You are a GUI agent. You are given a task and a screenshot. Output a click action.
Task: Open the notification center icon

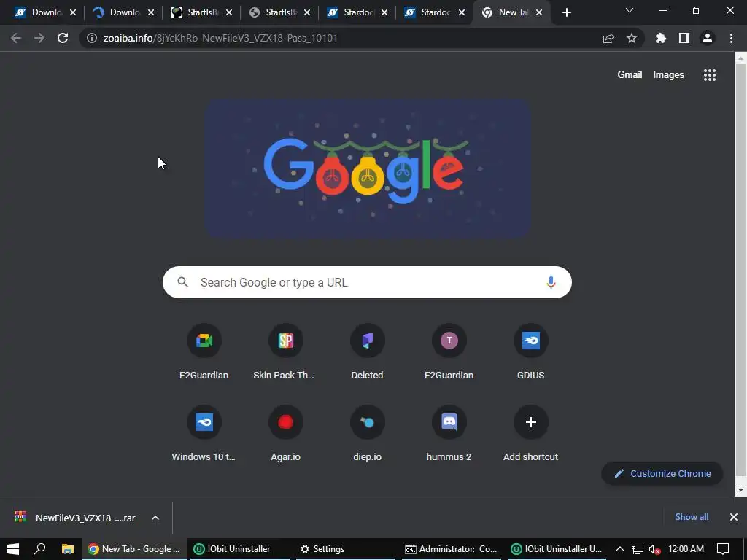tap(723, 548)
